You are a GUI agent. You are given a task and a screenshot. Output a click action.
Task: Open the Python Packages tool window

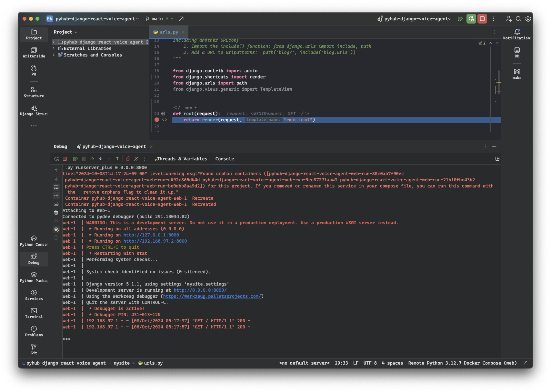tap(34, 277)
